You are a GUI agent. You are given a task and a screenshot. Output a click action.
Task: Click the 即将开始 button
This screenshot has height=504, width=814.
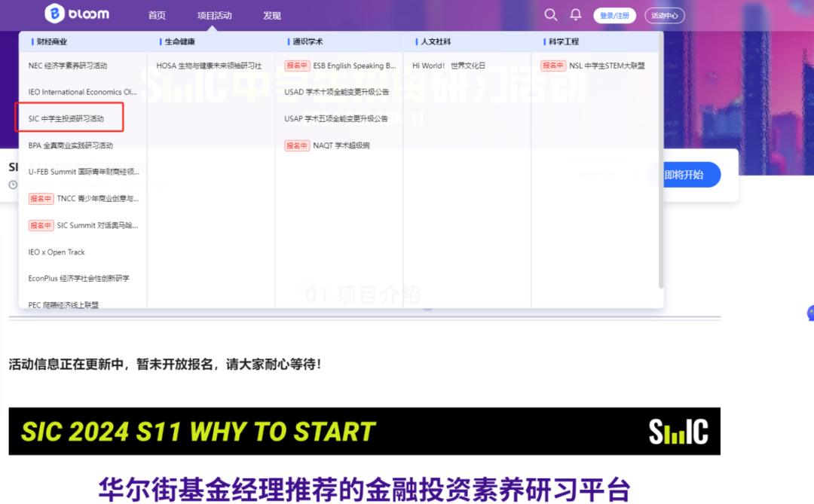pyautogui.click(x=684, y=175)
